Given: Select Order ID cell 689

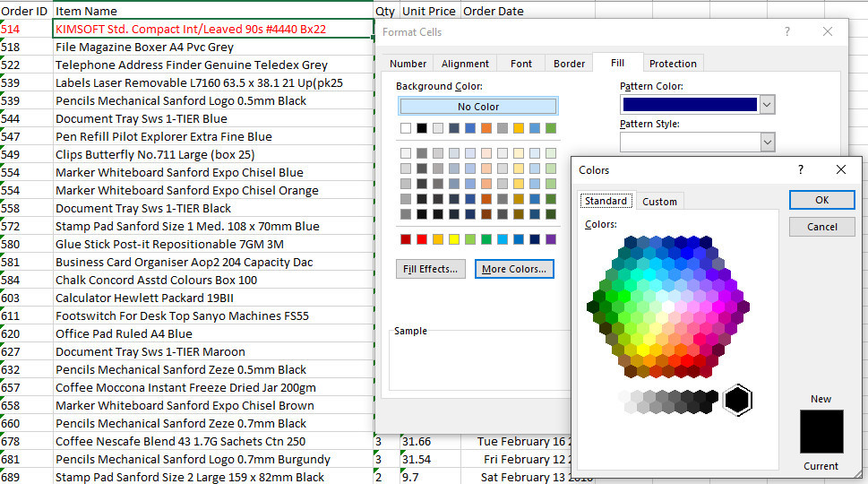Looking at the screenshot, I should [x=26, y=477].
